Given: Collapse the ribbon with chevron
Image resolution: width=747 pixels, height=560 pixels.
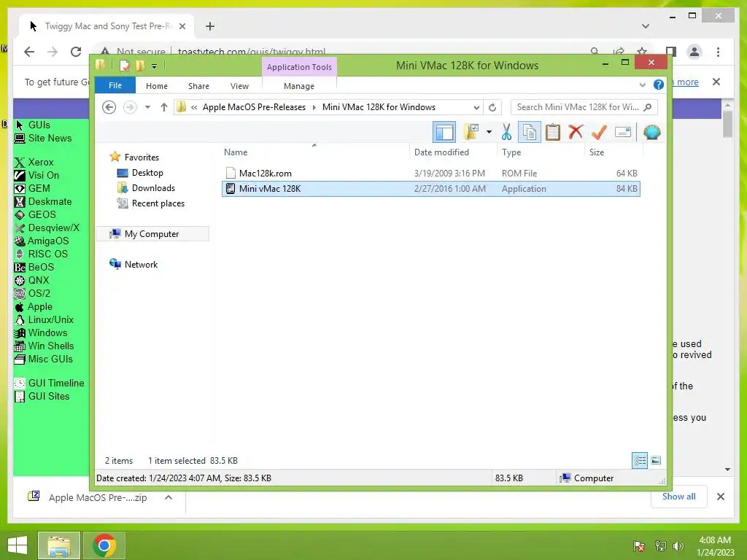Looking at the screenshot, I should (x=642, y=85).
